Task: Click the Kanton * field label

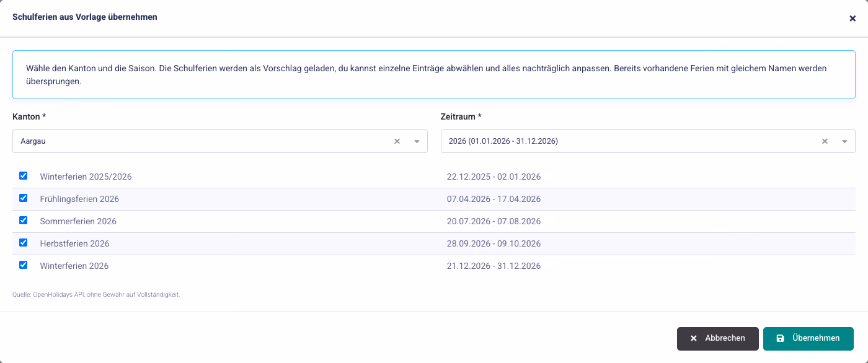Action: pos(30,116)
